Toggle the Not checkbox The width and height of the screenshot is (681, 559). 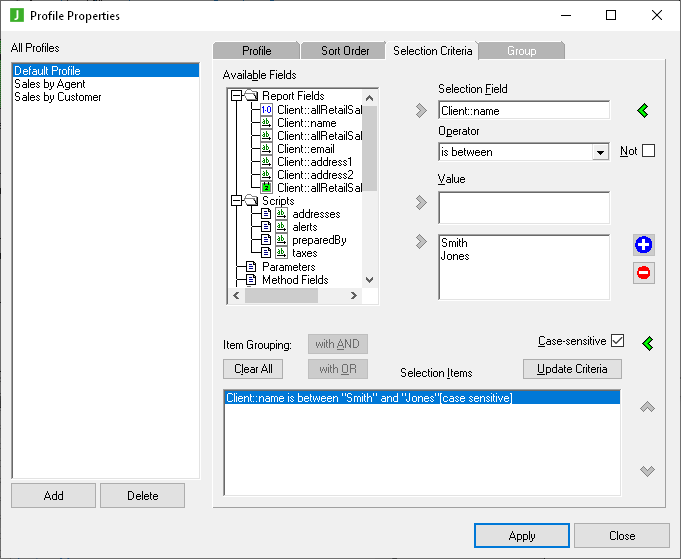pos(648,151)
